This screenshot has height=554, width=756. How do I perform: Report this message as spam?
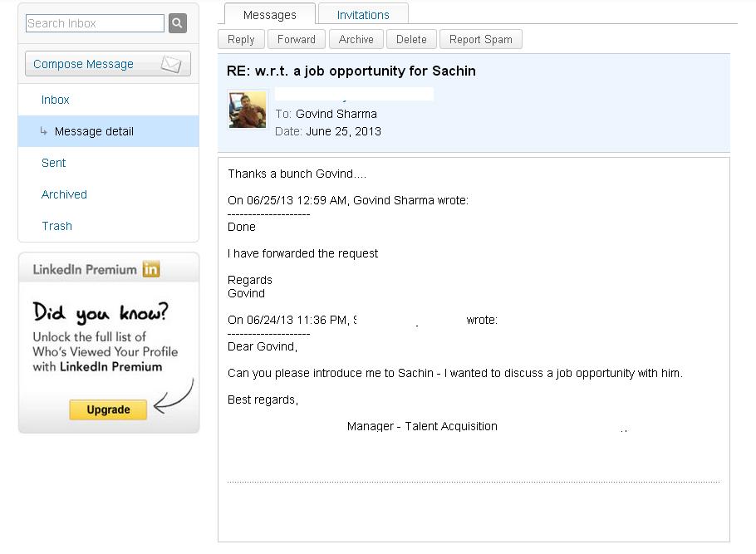481,39
